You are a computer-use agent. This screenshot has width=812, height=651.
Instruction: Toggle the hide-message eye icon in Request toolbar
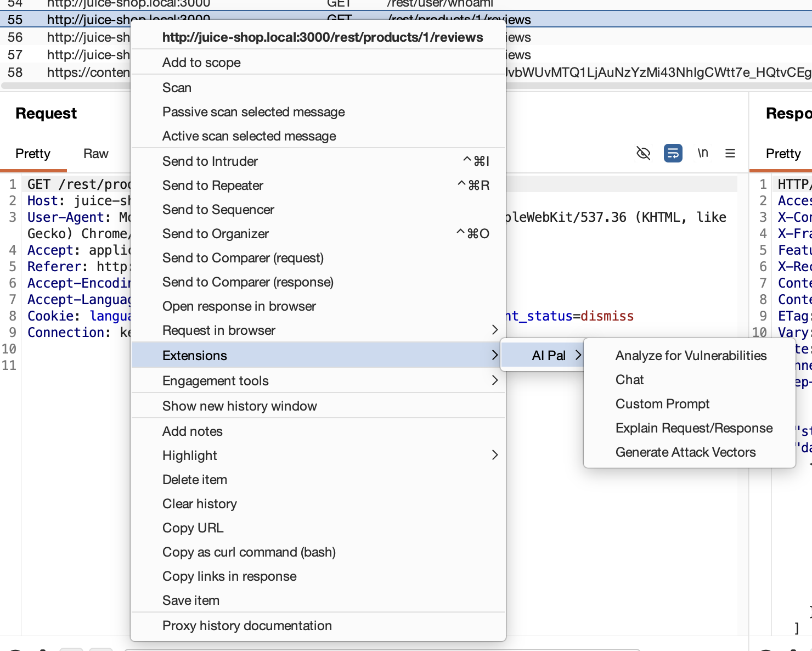[x=643, y=153]
